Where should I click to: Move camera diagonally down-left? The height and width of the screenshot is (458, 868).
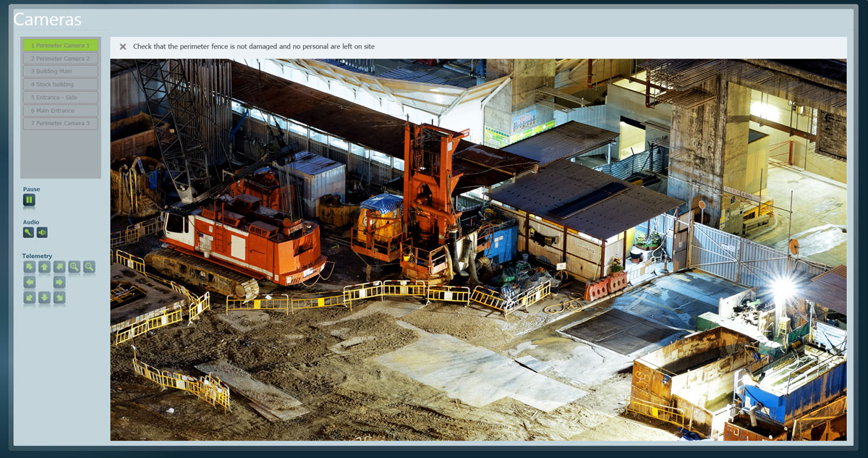(x=30, y=297)
